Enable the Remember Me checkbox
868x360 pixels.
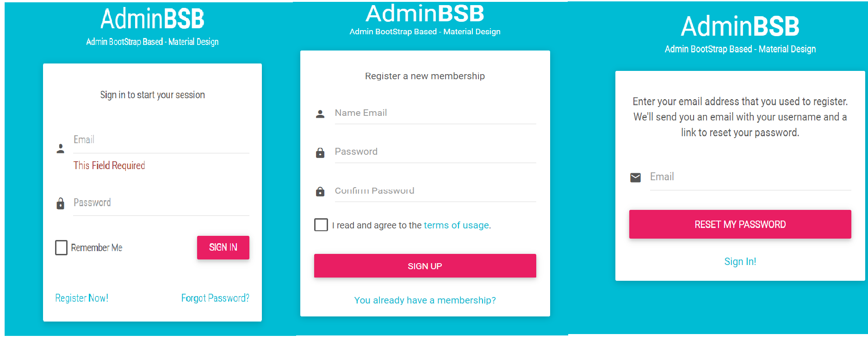pos(61,247)
